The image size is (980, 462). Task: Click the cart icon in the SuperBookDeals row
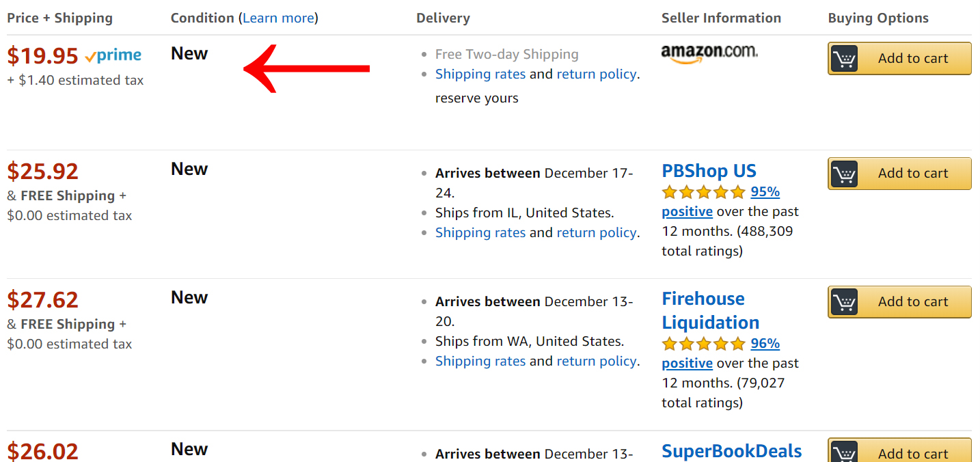coord(845,452)
